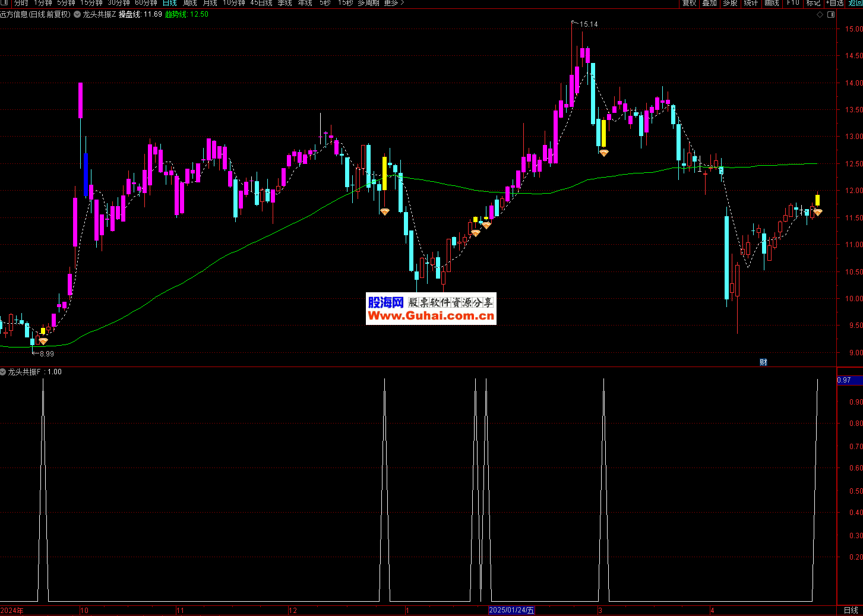Open the F10 company info
The height and width of the screenshot is (616, 863).
793,3
